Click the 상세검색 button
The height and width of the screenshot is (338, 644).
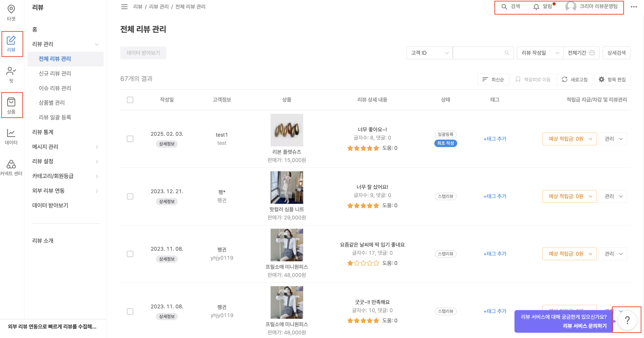tap(616, 53)
